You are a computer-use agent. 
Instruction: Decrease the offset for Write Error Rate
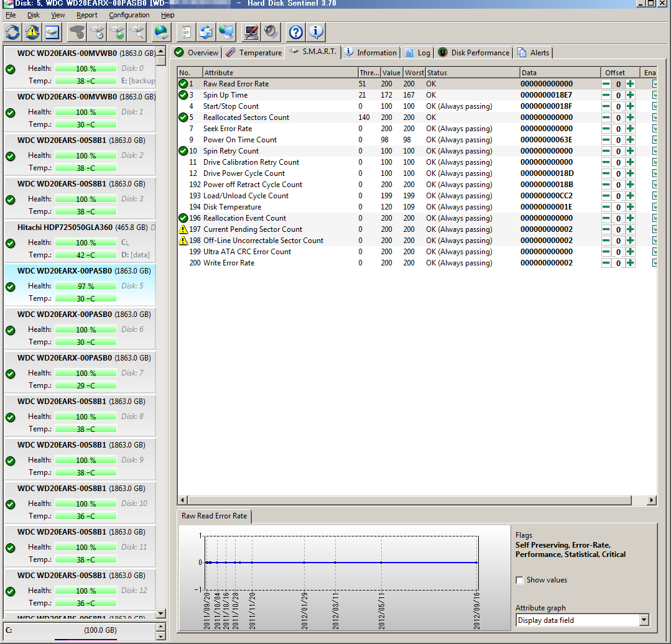(x=606, y=263)
